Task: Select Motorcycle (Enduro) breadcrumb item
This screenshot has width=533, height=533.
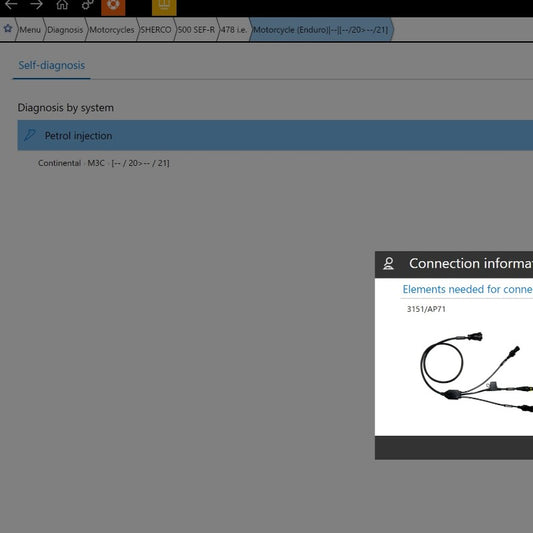Action: (x=321, y=30)
